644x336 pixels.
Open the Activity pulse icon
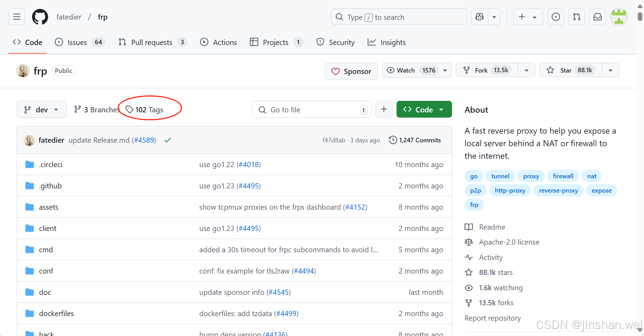(469, 257)
